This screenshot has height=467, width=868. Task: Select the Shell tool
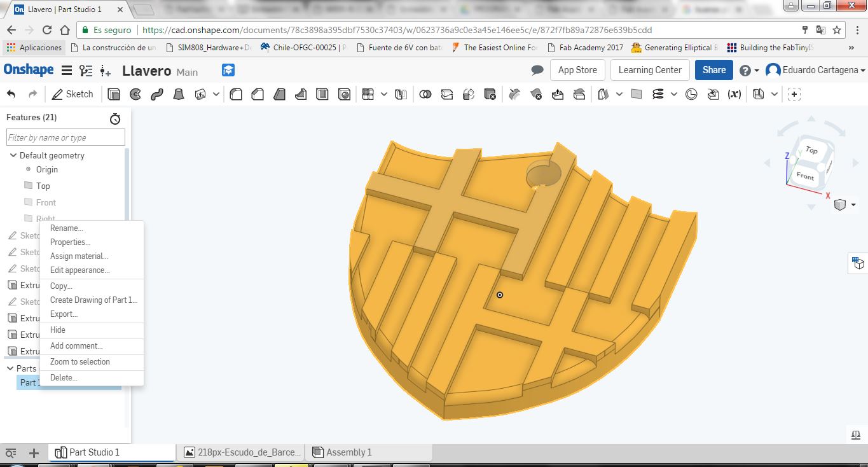pos(322,94)
